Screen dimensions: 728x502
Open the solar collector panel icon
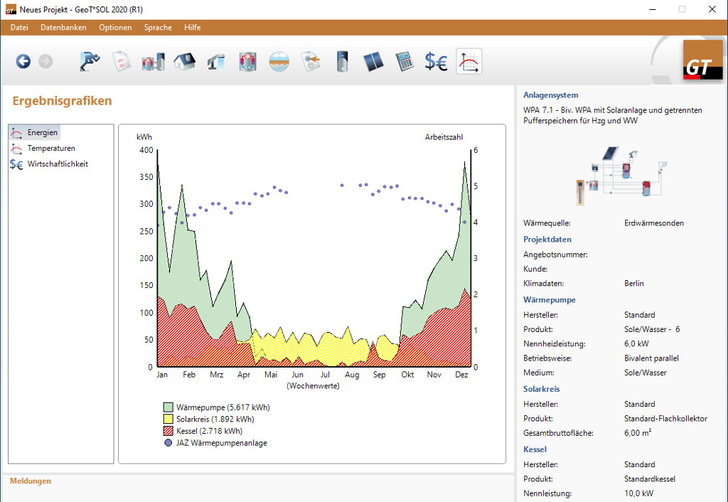click(x=373, y=62)
